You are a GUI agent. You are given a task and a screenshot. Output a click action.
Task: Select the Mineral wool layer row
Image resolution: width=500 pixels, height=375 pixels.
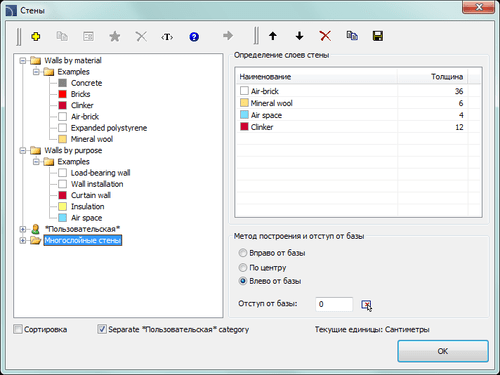[x=358, y=103]
